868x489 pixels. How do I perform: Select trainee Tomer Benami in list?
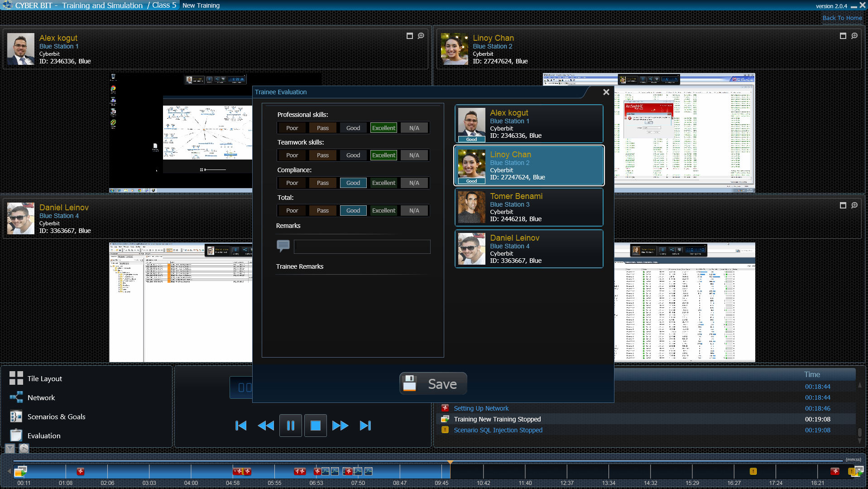coord(529,207)
